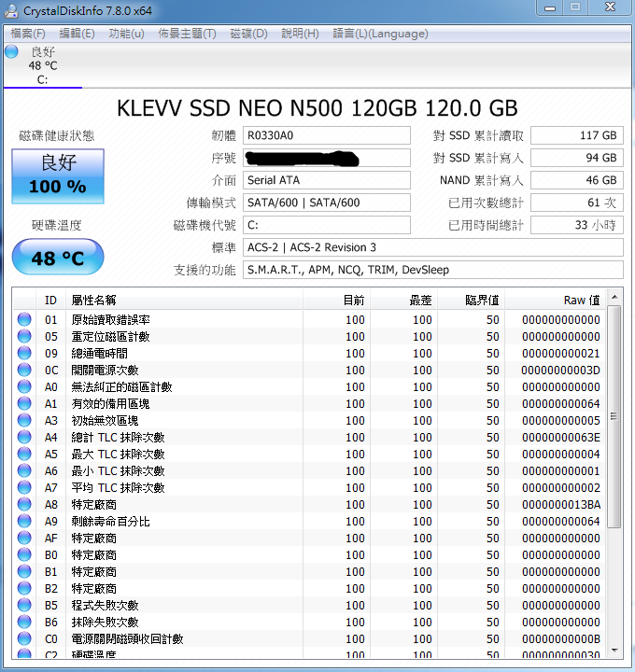Click the 韌體 field showing R0330A0
This screenshot has width=635, height=672.
click(326, 135)
